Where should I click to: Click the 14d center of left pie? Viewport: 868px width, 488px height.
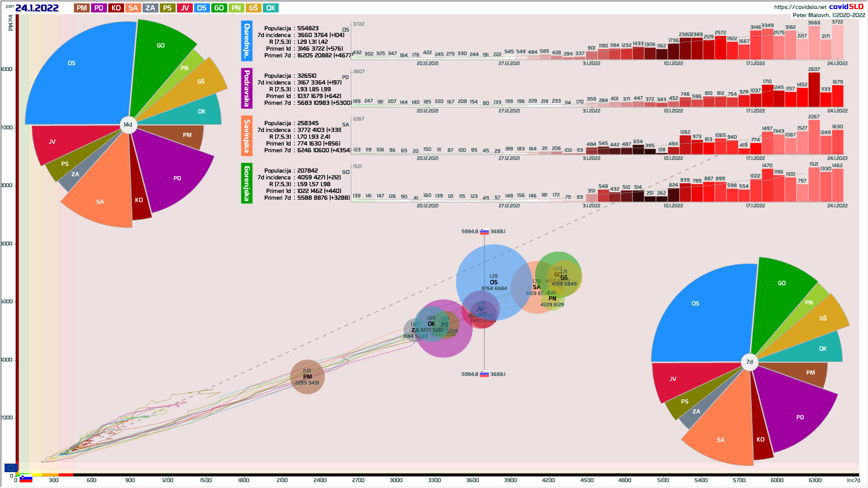pos(128,125)
